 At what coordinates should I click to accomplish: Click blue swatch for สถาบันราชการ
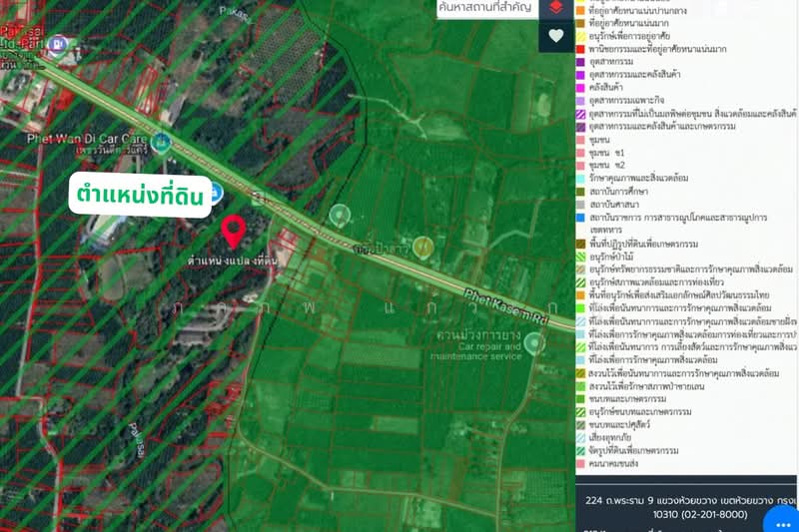(580, 218)
